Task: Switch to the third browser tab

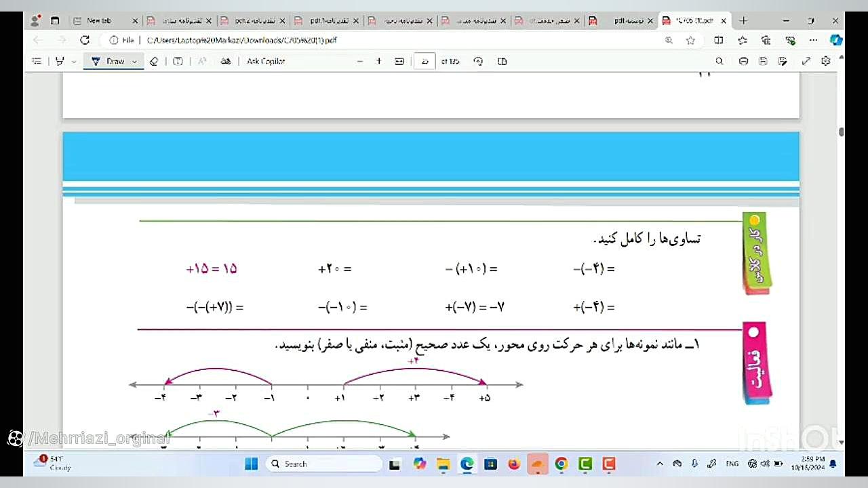Action: (x=253, y=20)
